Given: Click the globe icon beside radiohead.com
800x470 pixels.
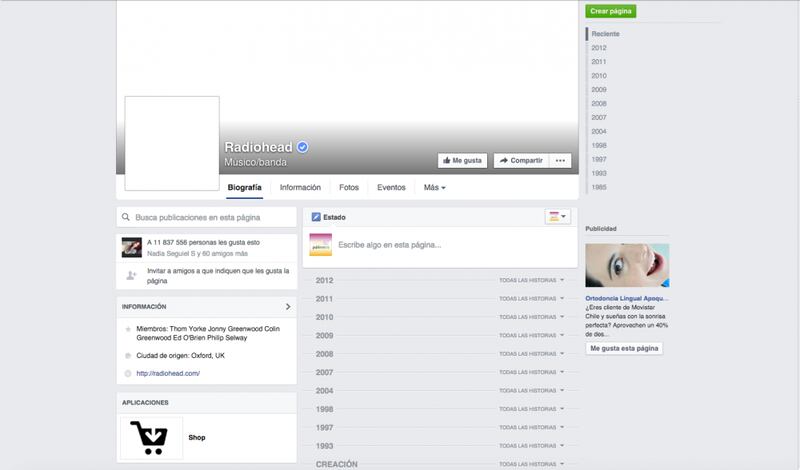Looking at the screenshot, I should tap(128, 374).
